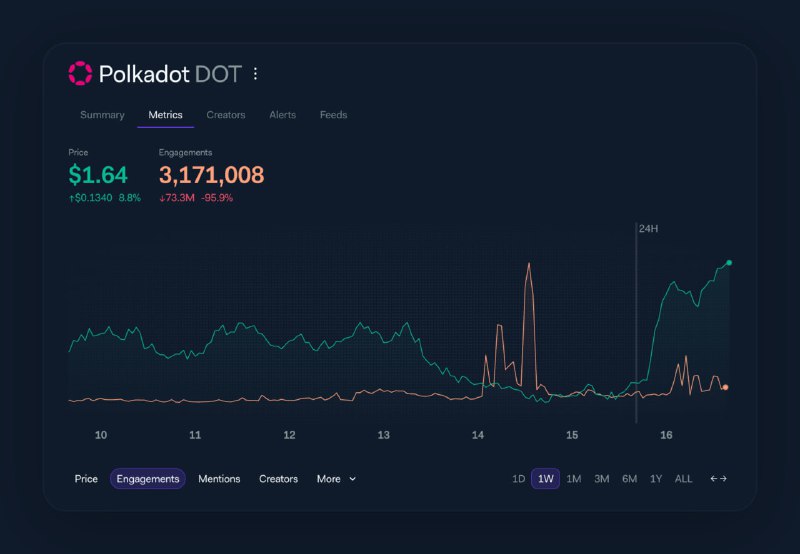The height and width of the screenshot is (554, 800).
Task: Click the orange engagements endpoint dot
Action: coord(725,387)
